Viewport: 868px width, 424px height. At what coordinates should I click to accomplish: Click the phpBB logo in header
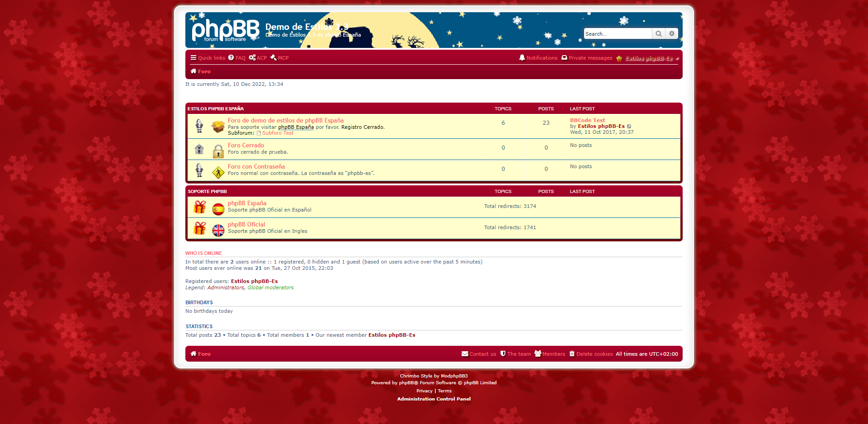(x=225, y=30)
